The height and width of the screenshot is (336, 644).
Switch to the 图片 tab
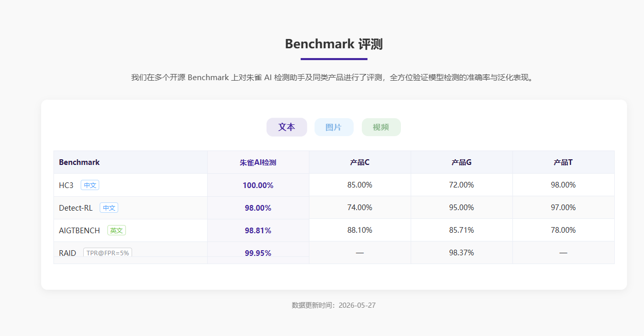tap(334, 127)
